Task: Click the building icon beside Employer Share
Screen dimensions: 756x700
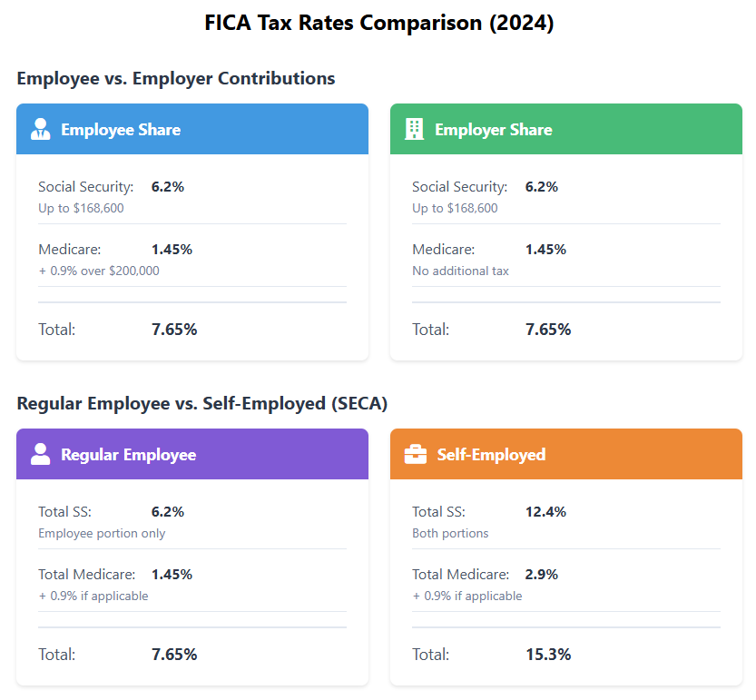Action: (415, 129)
